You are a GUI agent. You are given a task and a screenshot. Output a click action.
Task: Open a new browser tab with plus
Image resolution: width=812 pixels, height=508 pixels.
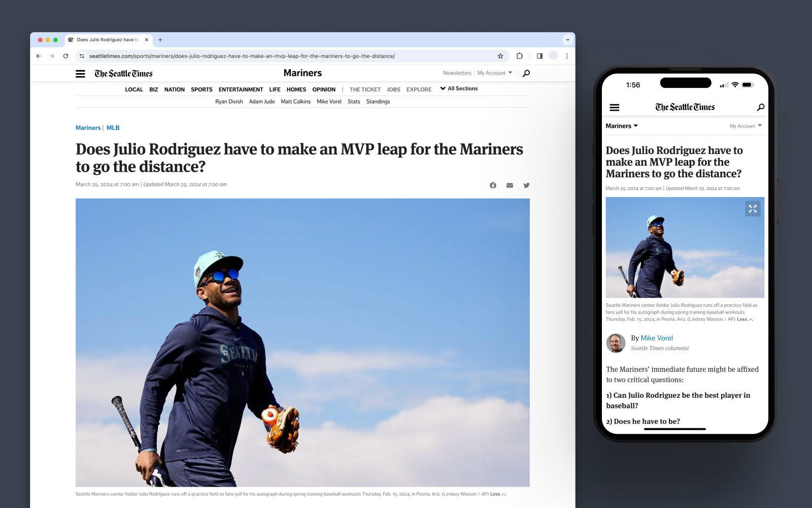pos(160,40)
